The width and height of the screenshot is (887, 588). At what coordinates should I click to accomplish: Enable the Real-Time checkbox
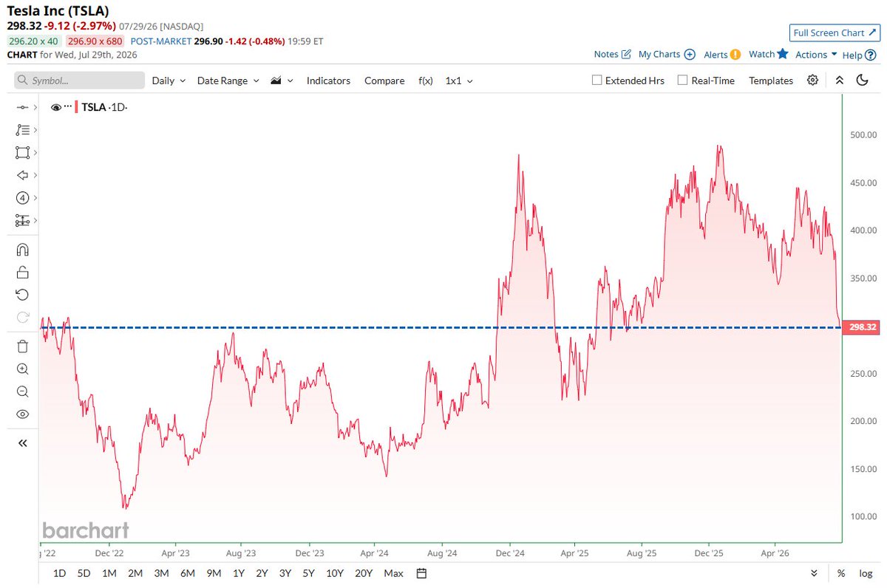(x=682, y=81)
